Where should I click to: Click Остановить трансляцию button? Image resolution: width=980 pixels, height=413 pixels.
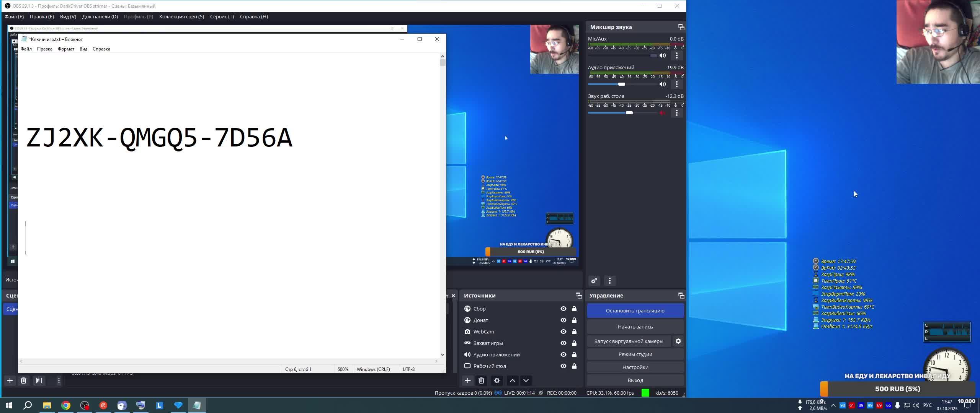635,311
